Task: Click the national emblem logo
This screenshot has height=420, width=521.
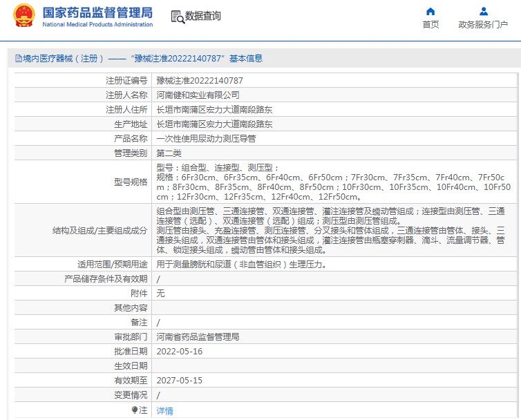Action: (24, 16)
